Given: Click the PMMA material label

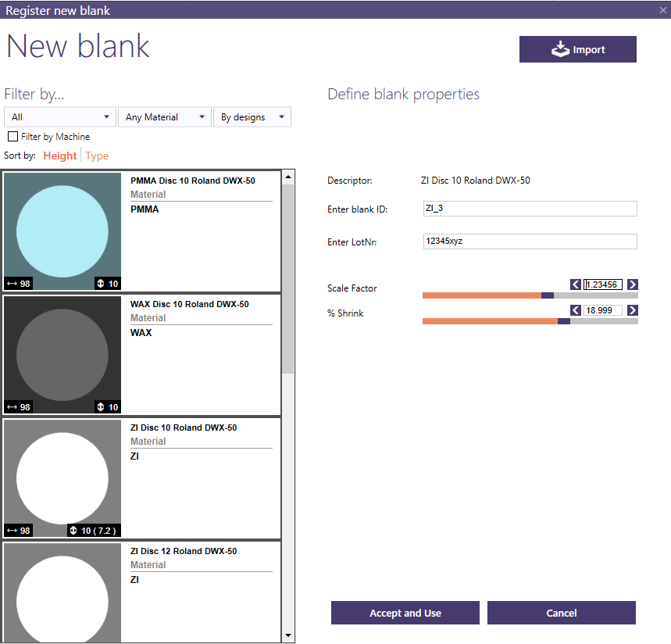Looking at the screenshot, I should [x=145, y=209].
